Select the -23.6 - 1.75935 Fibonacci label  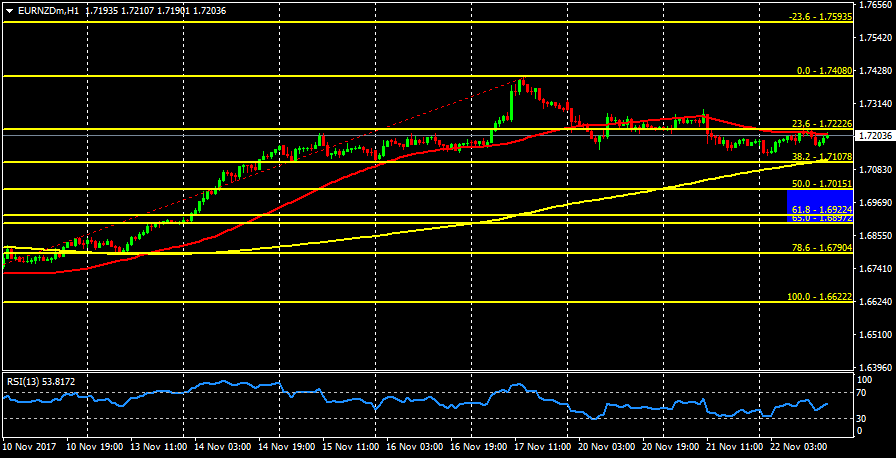[x=820, y=17]
